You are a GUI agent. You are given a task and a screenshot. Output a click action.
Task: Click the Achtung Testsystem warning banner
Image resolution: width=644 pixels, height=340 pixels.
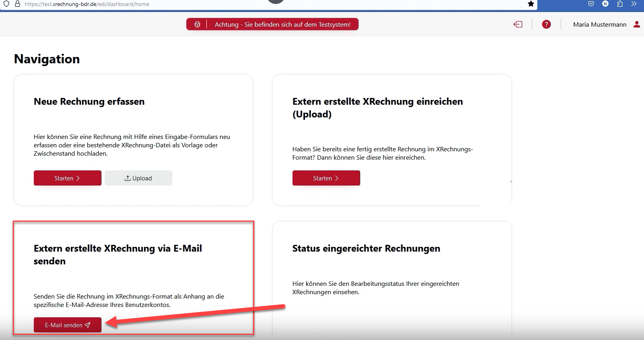[272, 24]
